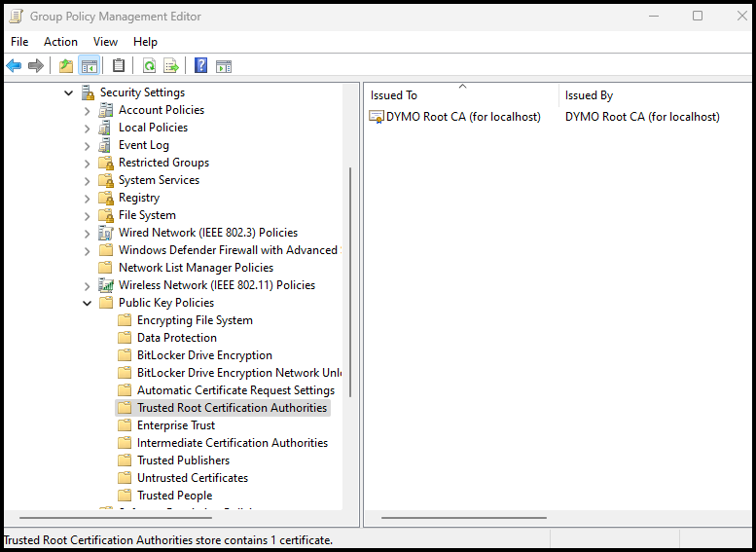Collapse the Security Settings node

pyautogui.click(x=68, y=92)
